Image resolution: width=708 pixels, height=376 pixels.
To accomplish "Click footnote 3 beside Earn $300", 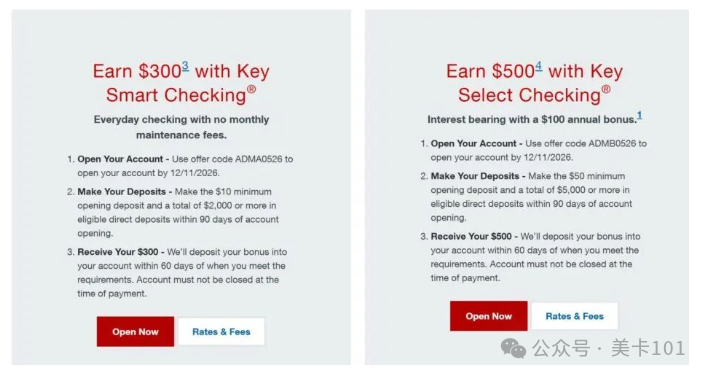I will click(185, 66).
